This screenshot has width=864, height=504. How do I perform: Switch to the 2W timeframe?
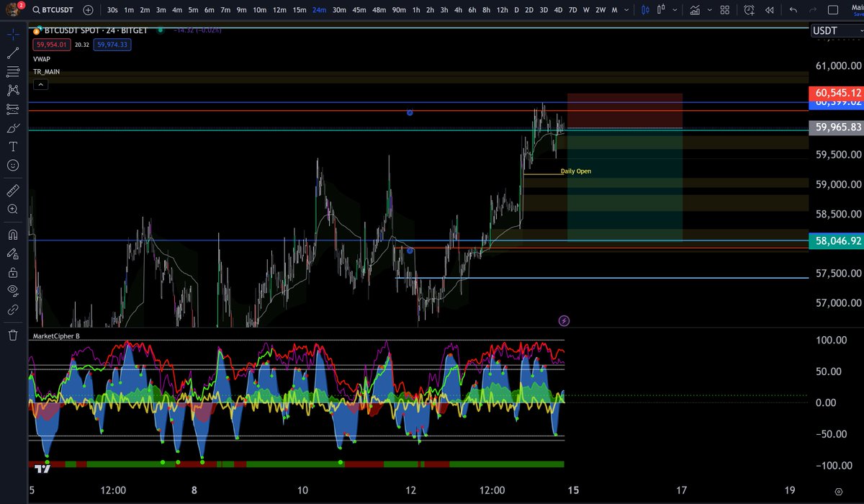pos(600,10)
